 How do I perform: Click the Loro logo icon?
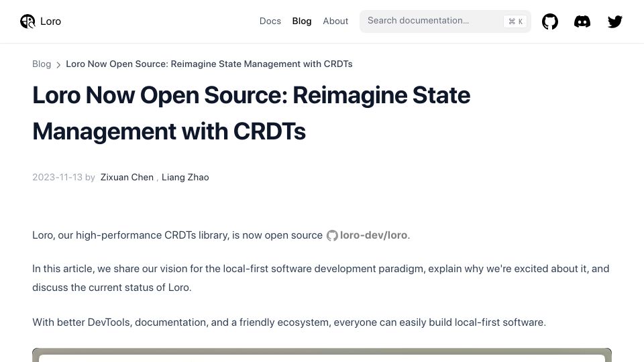tap(28, 21)
